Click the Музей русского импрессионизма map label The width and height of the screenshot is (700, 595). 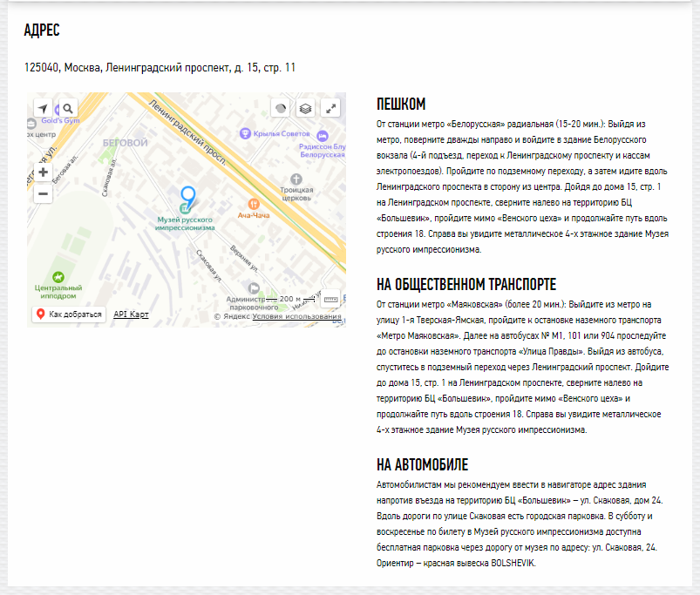pos(185,224)
